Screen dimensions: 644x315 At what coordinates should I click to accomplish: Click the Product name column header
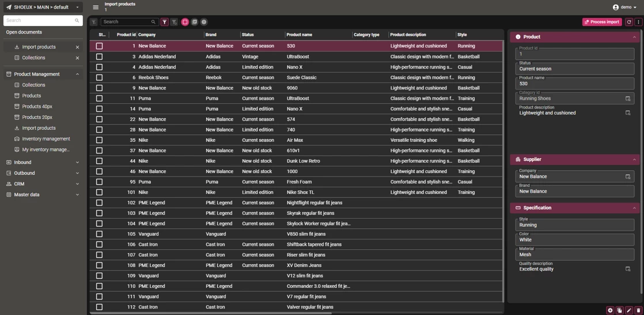[x=300, y=35]
